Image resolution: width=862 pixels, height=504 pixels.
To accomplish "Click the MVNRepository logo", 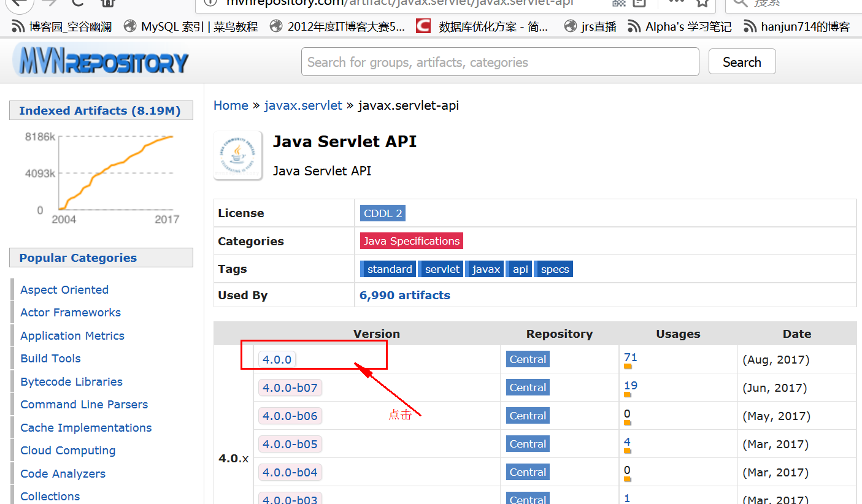I will tap(101, 61).
